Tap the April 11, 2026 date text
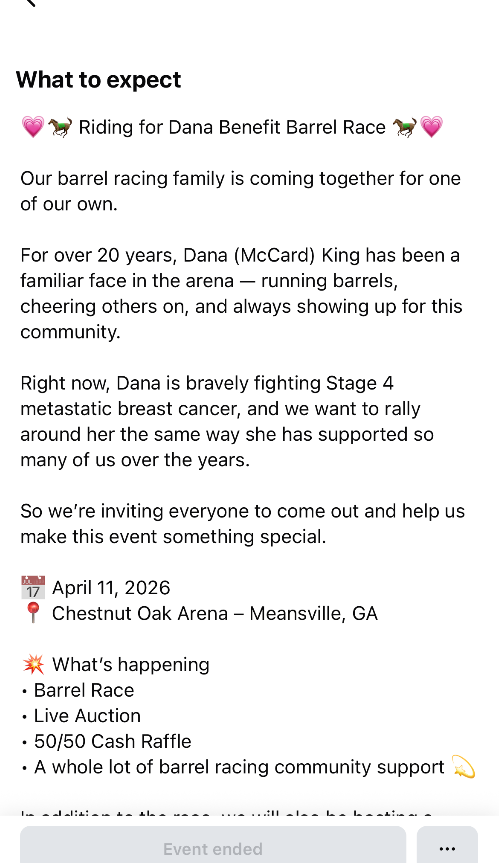Screen dimensions: 499x863 click(111, 588)
